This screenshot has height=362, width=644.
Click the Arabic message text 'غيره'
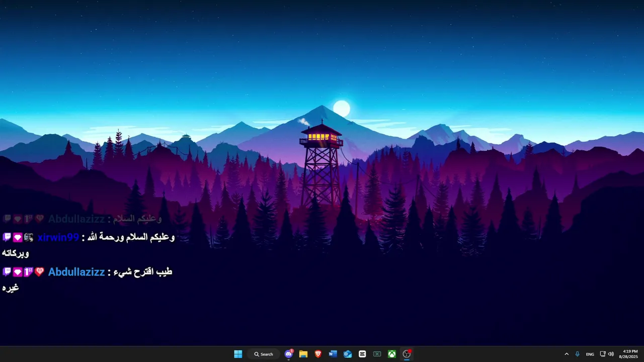pos(11,288)
